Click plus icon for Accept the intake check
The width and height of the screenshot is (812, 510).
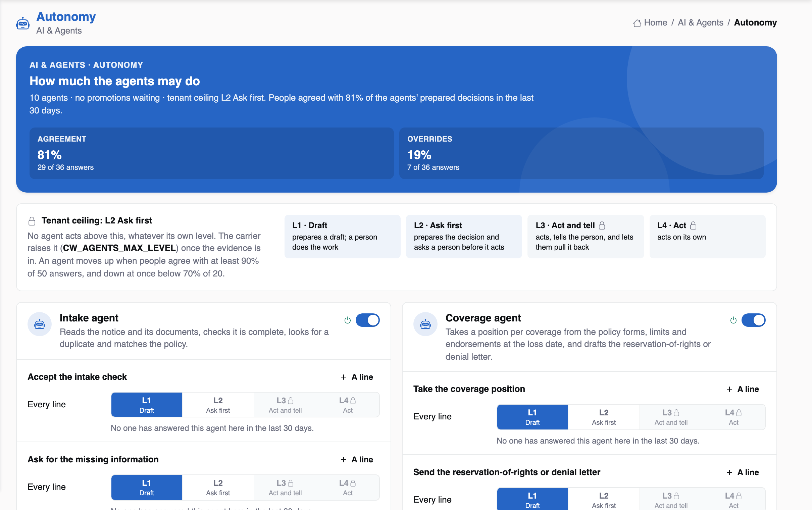[344, 377]
